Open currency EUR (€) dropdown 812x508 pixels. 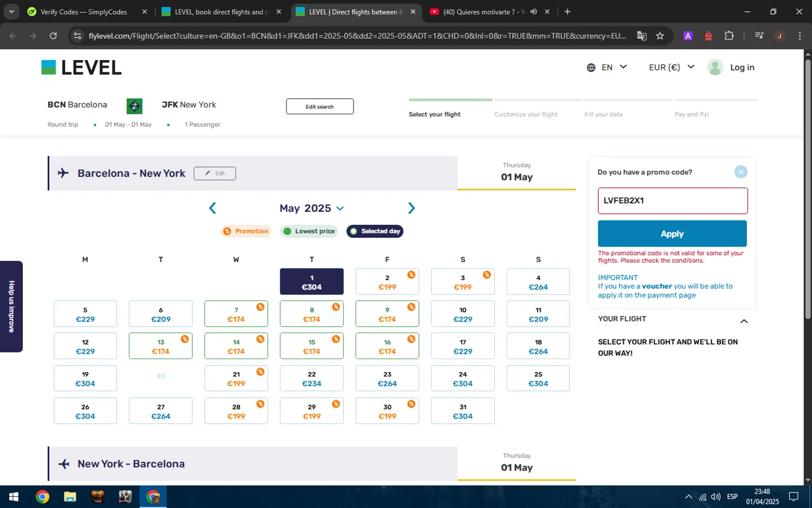(x=671, y=67)
